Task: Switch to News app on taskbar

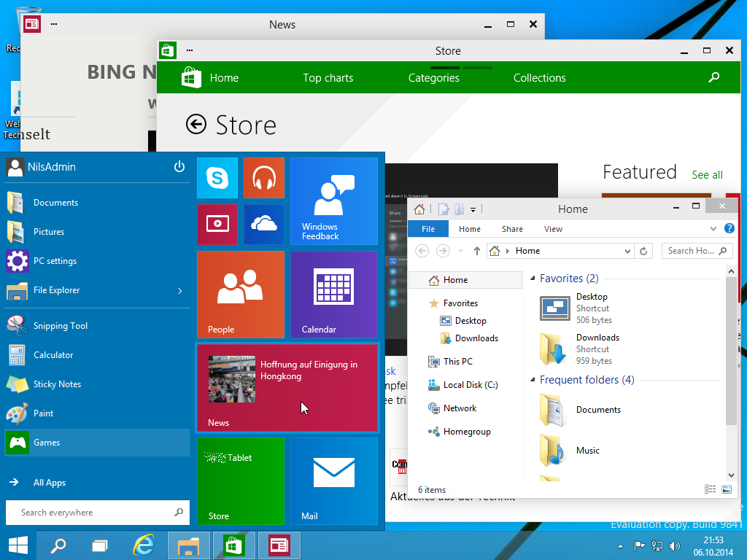Action: click(279, 545)
